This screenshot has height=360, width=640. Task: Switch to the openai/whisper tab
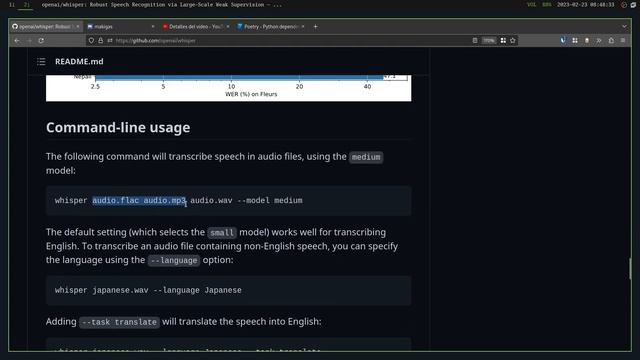pyautogui.click(x=46, y=27)
